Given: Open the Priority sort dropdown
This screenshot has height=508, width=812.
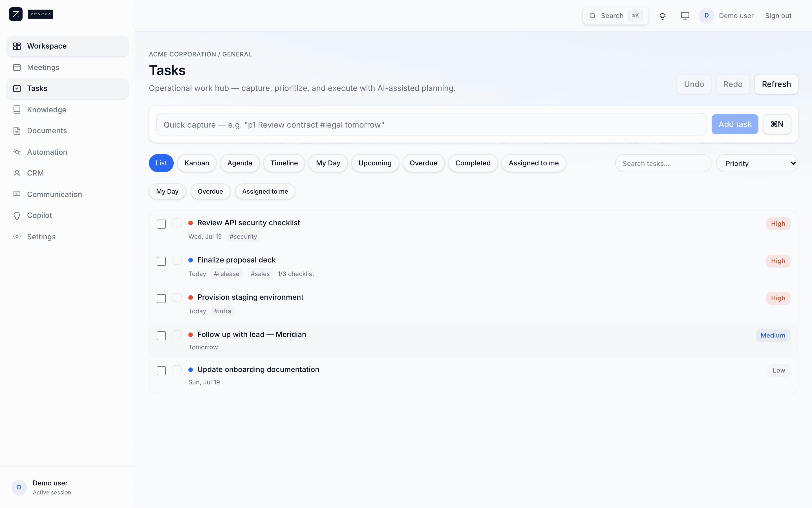Looking at the screenshot, I should coord(757,163).
